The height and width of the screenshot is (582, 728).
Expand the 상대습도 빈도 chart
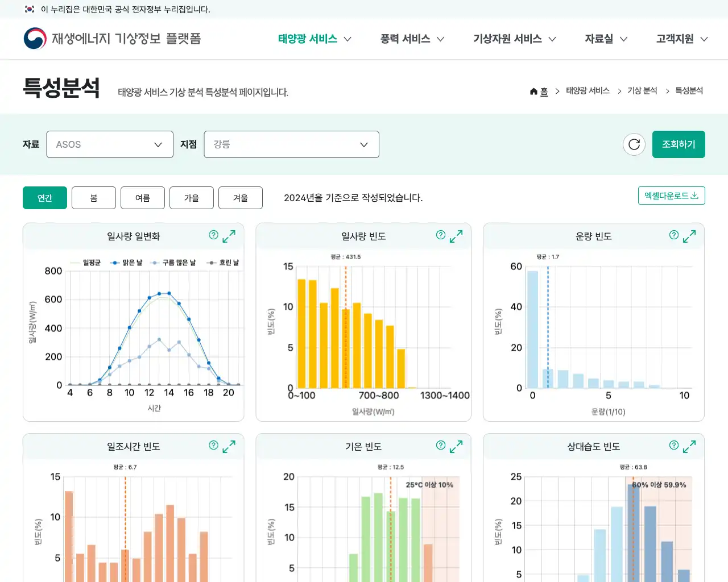[x=689, y=447]
